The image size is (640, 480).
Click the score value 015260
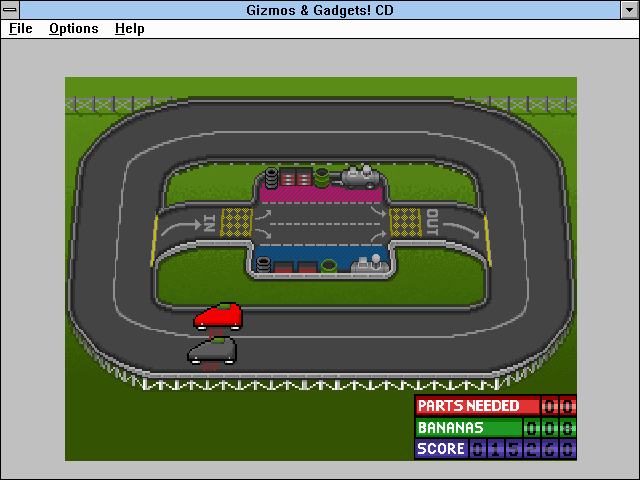tap(522, 449)
